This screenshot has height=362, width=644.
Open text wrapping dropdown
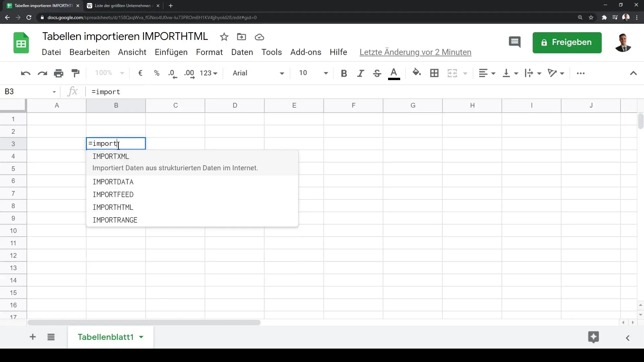coord(533,73)
